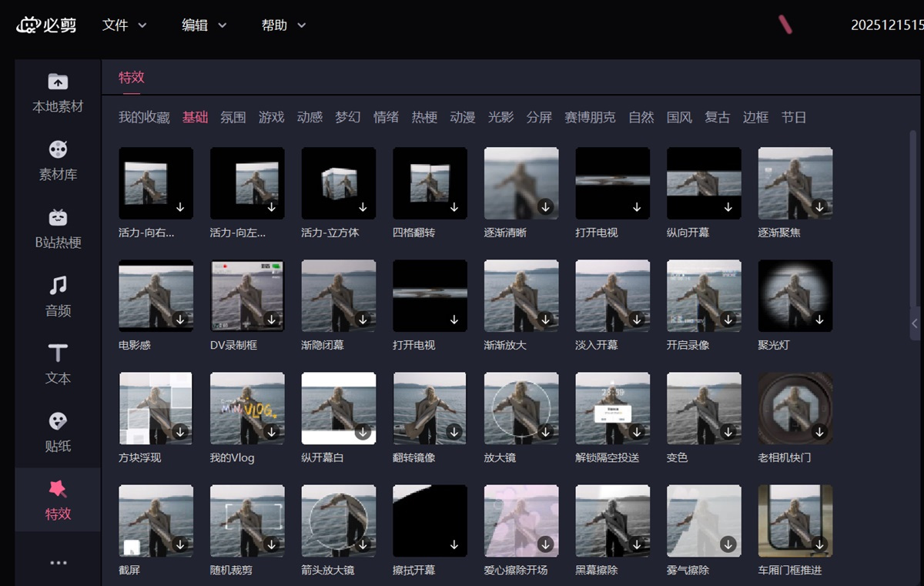Collapse the panel using right edge arrow
The image size is (924, 586).
915,323
